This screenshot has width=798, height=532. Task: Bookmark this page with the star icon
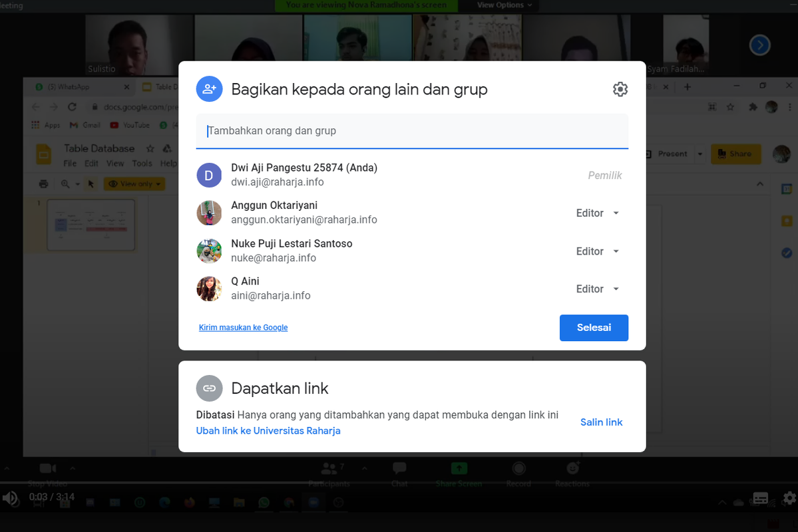(730, 107)
